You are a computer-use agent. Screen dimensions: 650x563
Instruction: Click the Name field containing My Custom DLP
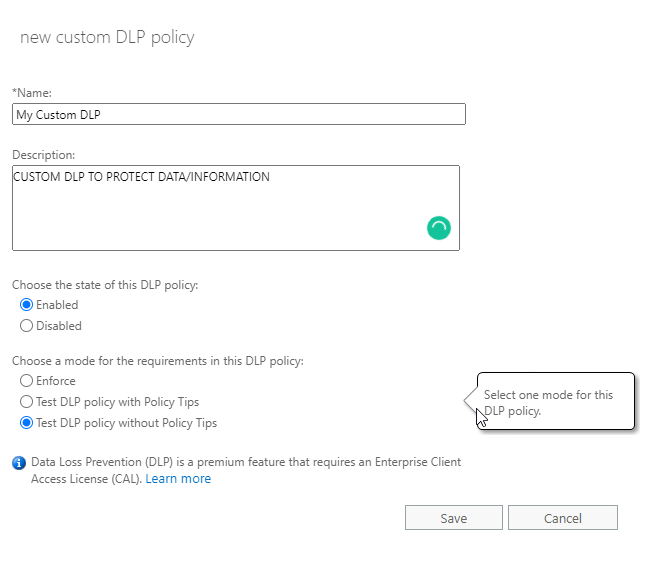pos(239,114)
